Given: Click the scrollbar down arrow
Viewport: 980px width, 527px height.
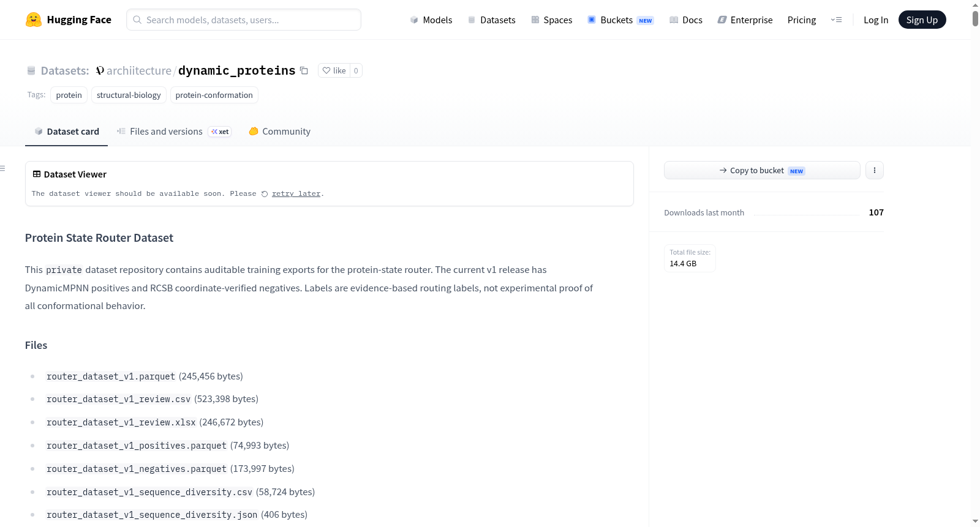Looking at the screenshot, I should [975, 521].
